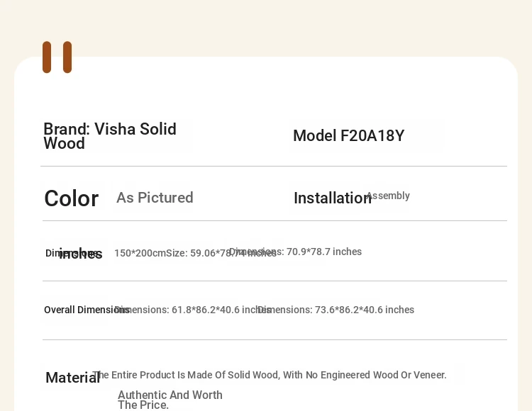The image size is (532, 411).
Task: Click the Dimensions: 70.9*78.7 inches text
Action: [x=296, y=252]
